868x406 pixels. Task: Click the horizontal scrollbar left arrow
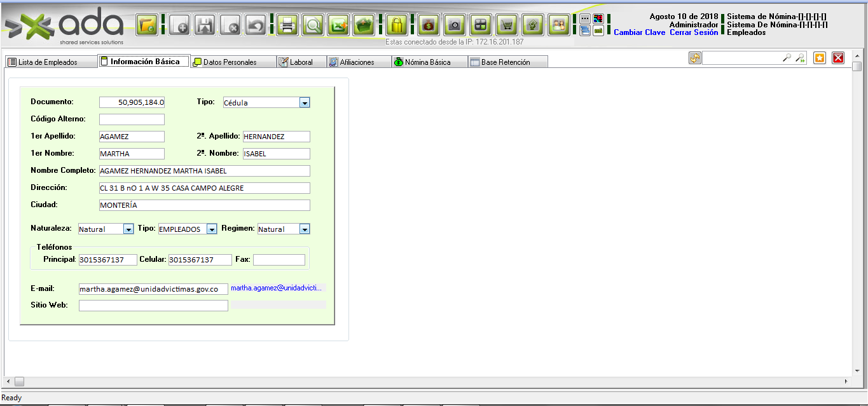pyautogui.click(x=6, y=381)
